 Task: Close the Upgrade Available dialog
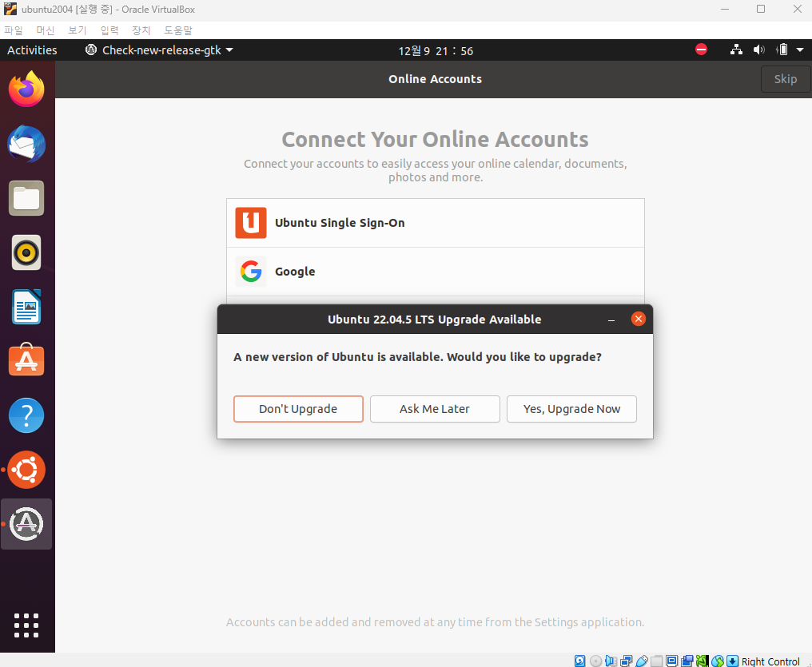tap(638, 319)
